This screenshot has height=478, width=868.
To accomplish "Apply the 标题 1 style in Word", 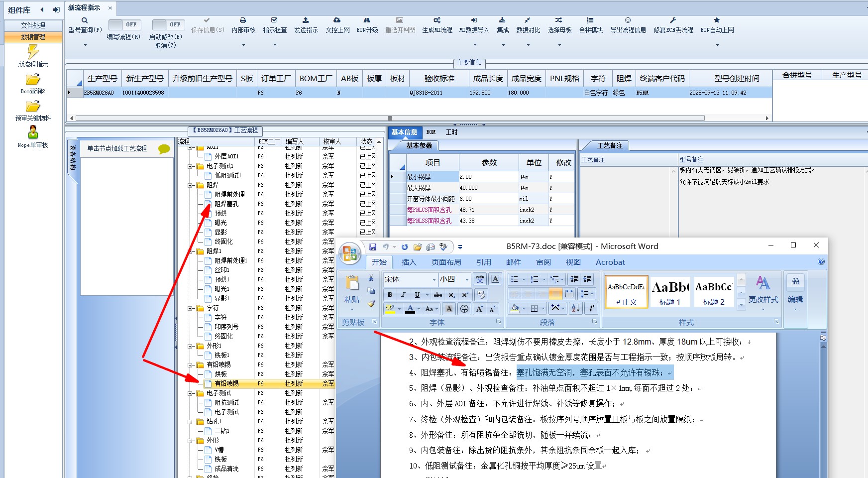I will pos(670,292).
